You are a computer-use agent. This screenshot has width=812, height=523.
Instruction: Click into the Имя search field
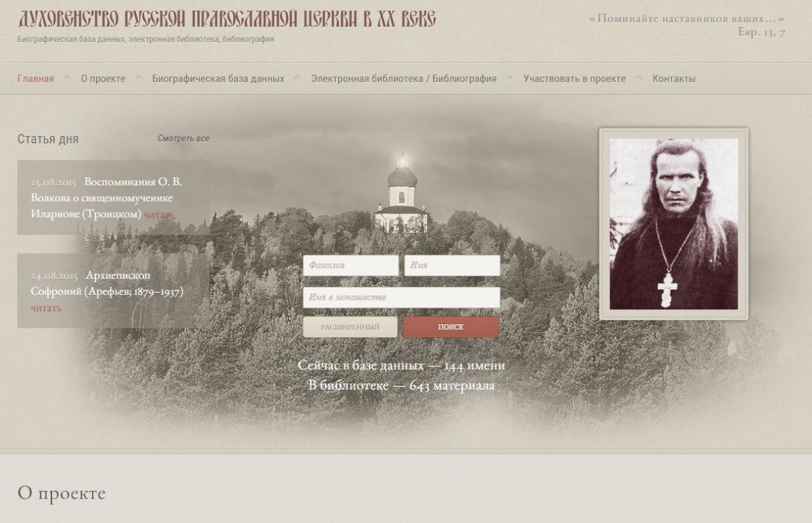click(x=452, y=266)
